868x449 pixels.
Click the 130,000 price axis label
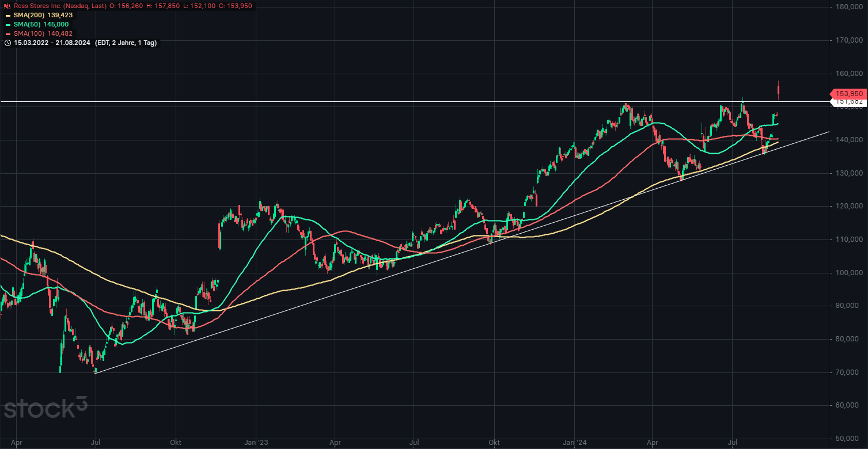coord(850,173)
